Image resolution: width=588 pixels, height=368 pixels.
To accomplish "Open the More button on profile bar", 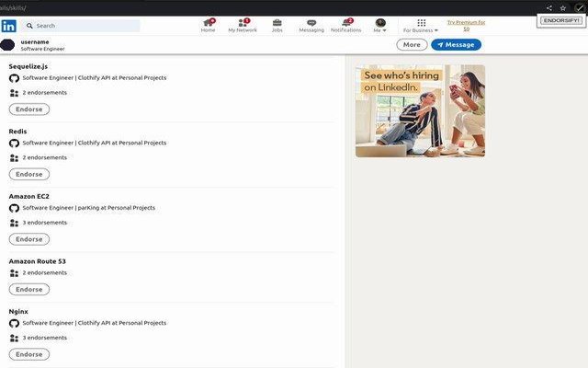I will coord(412,45).
